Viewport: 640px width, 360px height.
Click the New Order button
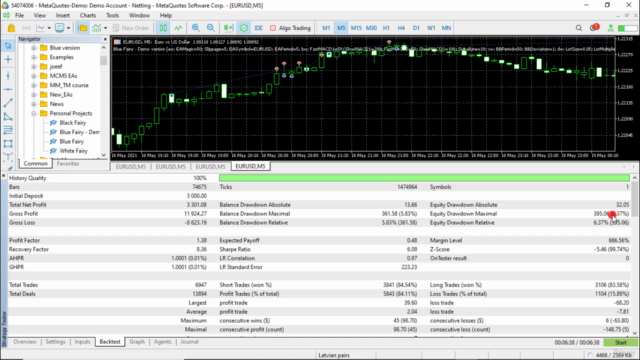(x=131, y=28)
